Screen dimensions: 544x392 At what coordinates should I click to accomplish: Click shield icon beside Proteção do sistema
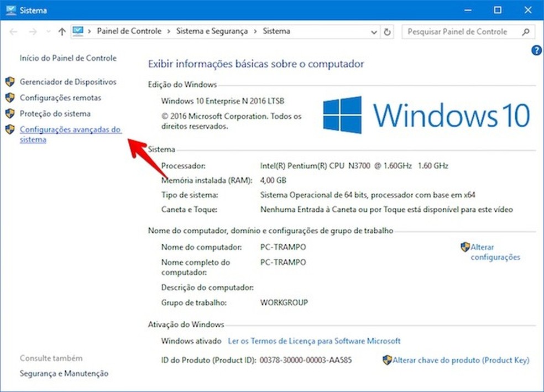point(10,114)
